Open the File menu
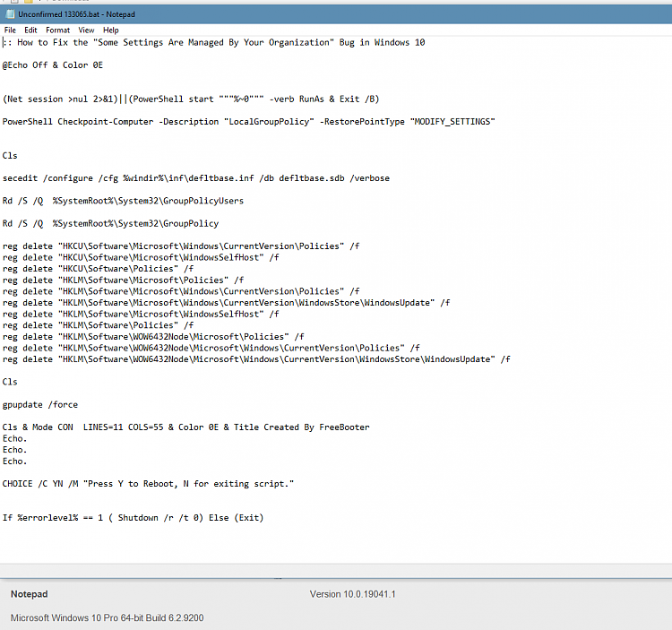The height and width of the screenshot is (630, 672). [x=10, y=30]
